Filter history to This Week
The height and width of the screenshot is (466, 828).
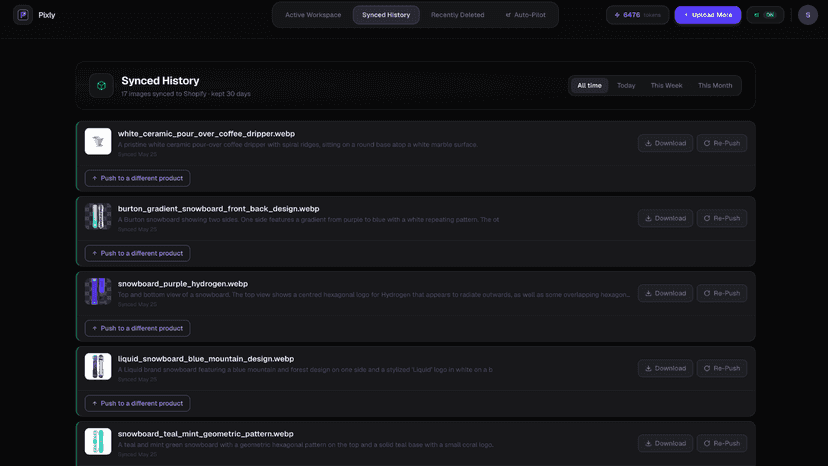[666, 86]
